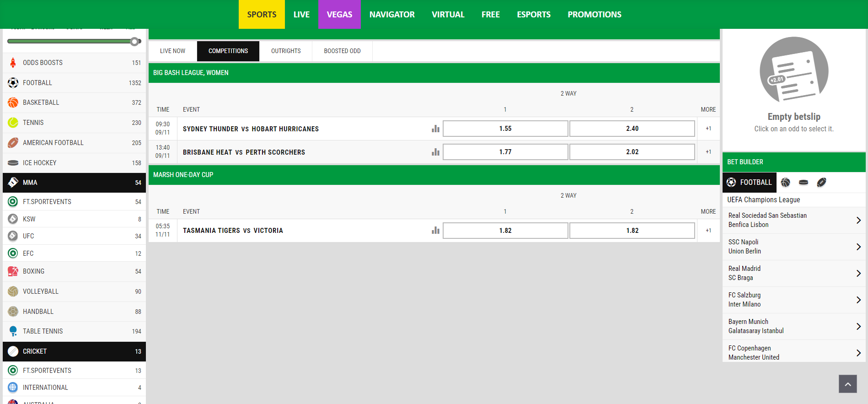
Task: Click the Football soccer ball sidebar icon
Action: 13,83
